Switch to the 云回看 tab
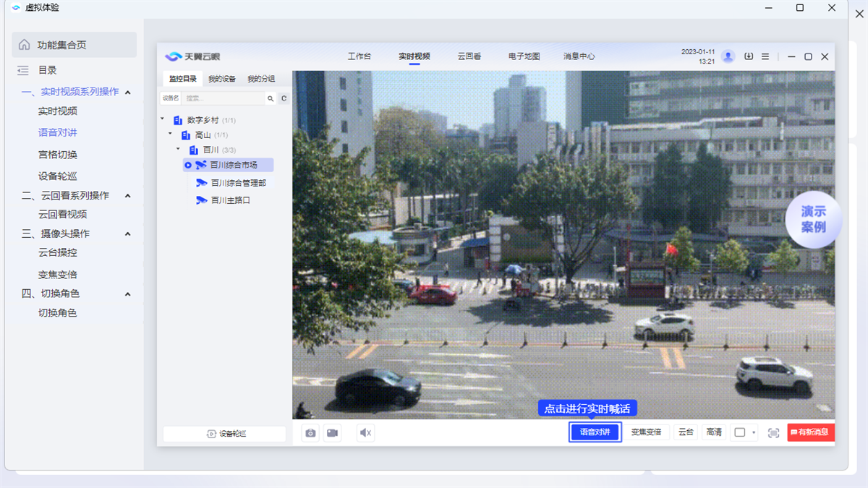The image size is (868, 488). [x=469, y=56]
